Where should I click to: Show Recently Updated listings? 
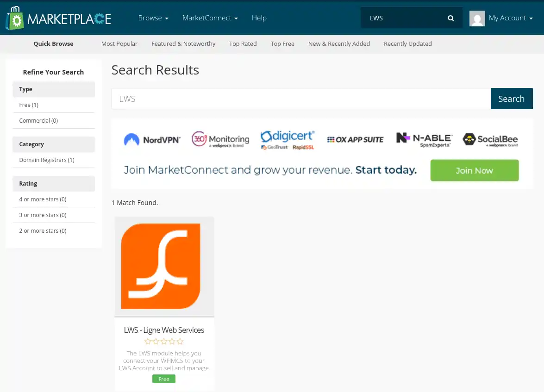408,44
